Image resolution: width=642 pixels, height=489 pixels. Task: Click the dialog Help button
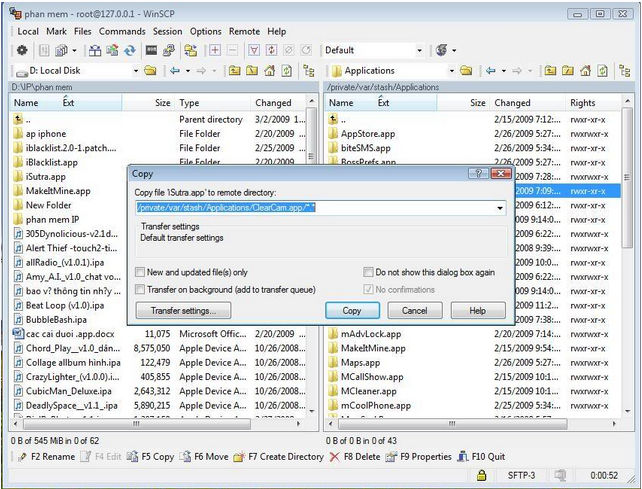[x=478, y=310]
